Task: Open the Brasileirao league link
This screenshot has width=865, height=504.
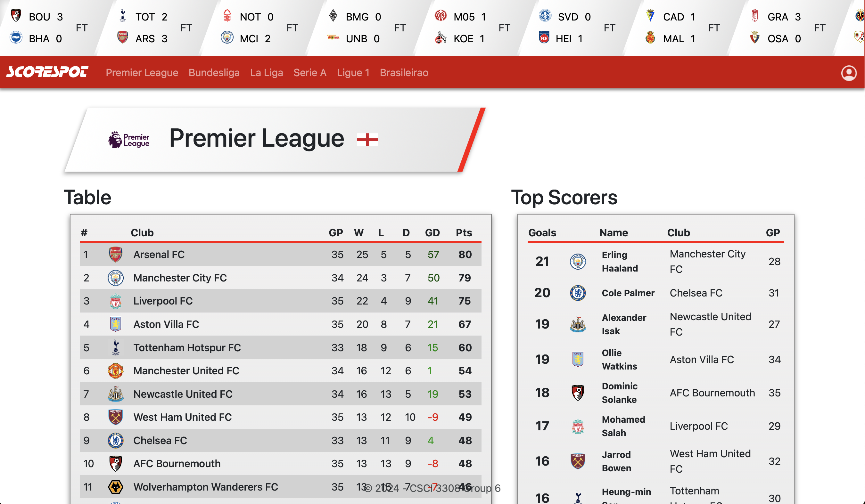Action: [404, 73]
